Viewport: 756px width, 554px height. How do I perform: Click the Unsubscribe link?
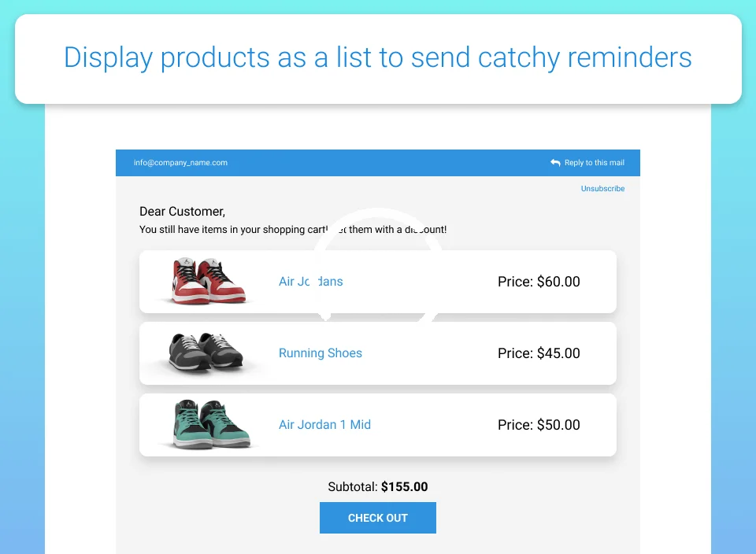point(602,188)
